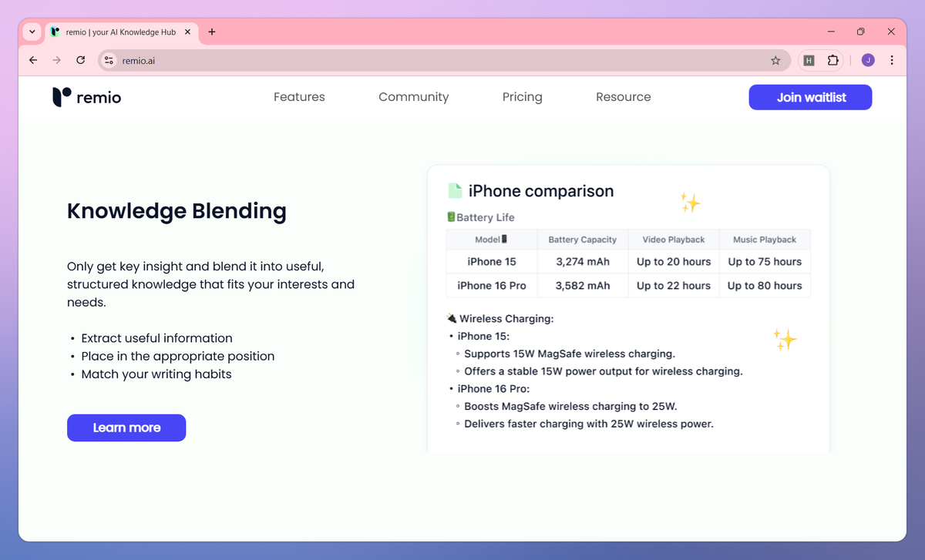The width and height of the screenshot is (925, 560).
Task: Click the Up to 22 hours cell
Action: [674, 286]
